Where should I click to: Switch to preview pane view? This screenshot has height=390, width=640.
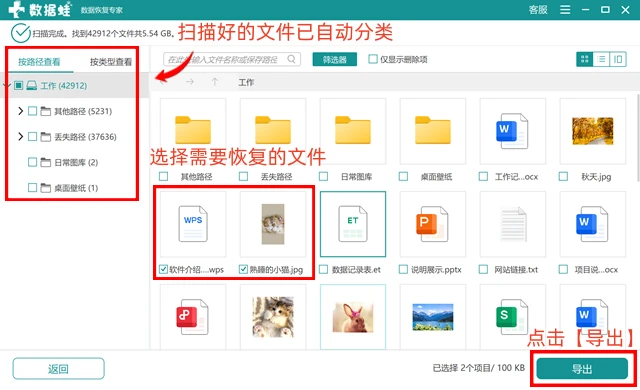618,60
